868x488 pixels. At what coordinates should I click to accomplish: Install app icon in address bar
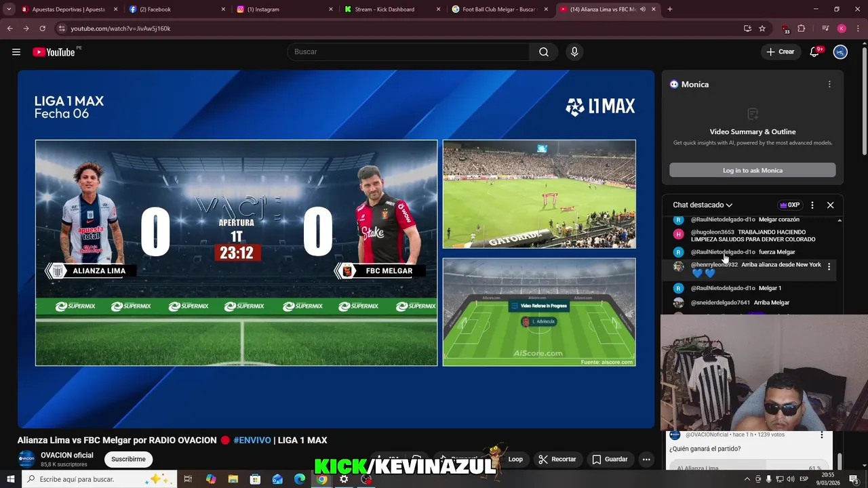pos(747,28)
